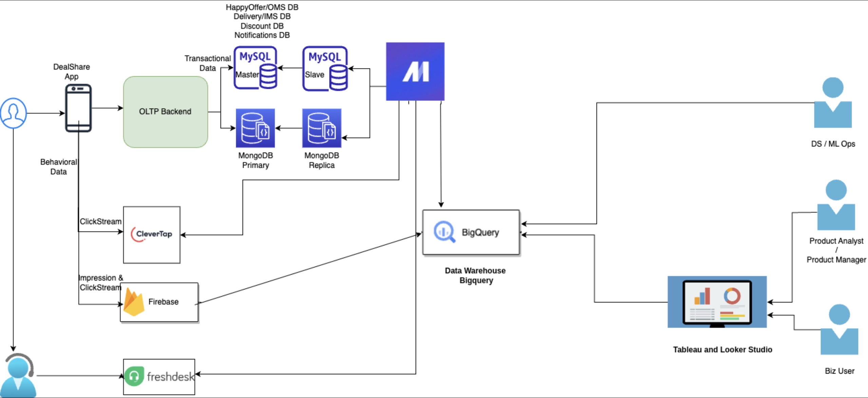Click the 'Transactional Data' label

[x=208, y=63]
